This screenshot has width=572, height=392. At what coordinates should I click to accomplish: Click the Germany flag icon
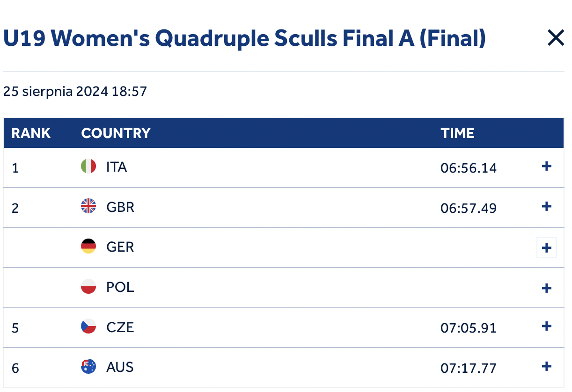[x=88, y=246]
